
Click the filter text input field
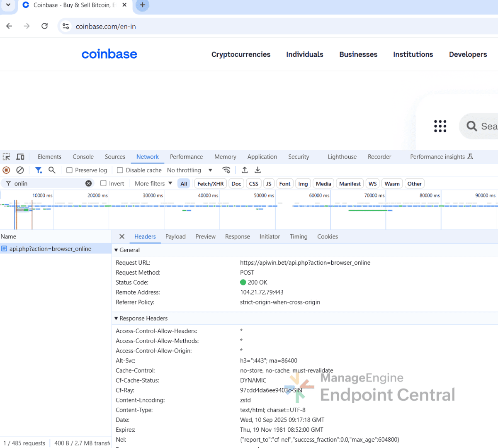click(48, 183)
